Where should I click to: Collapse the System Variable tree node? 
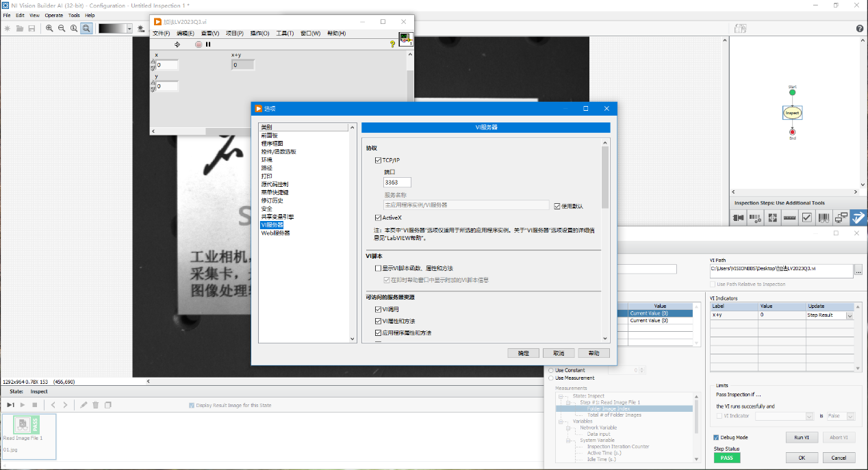tap(569, 440)
